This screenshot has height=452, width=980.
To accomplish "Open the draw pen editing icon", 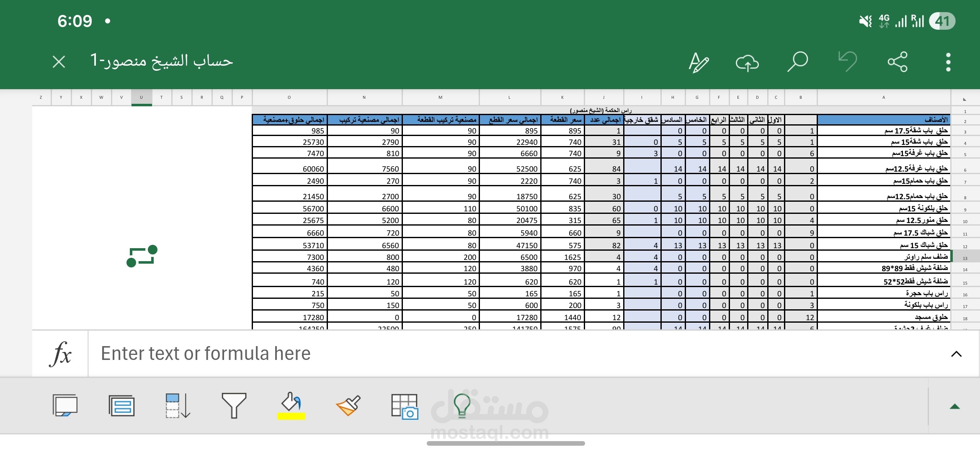I will [699, 62].
